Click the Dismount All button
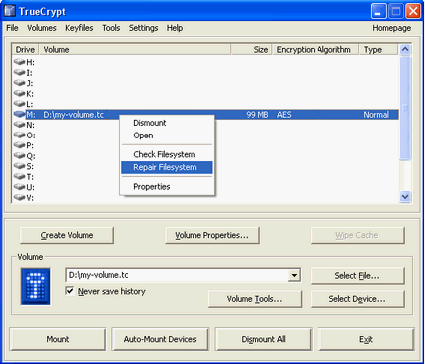 (x=263, y=339)
